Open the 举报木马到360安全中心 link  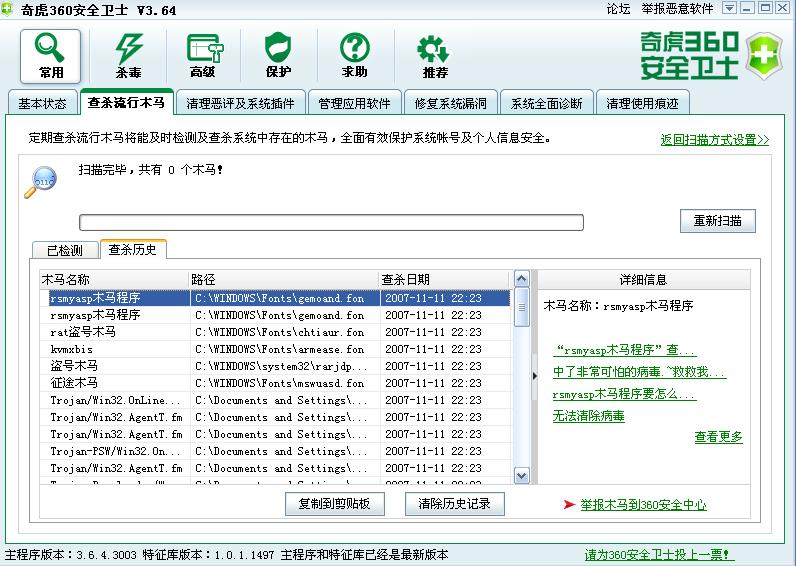[643, 505]
